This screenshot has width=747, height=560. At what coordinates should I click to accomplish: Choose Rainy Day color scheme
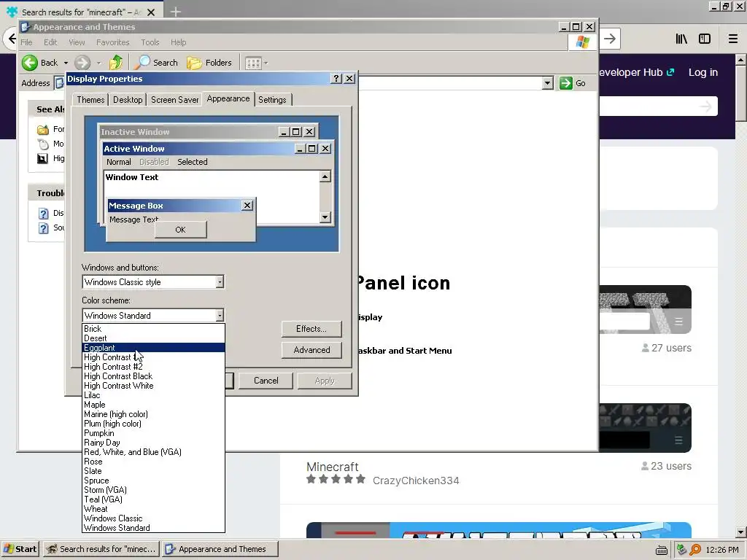(153, 443)
